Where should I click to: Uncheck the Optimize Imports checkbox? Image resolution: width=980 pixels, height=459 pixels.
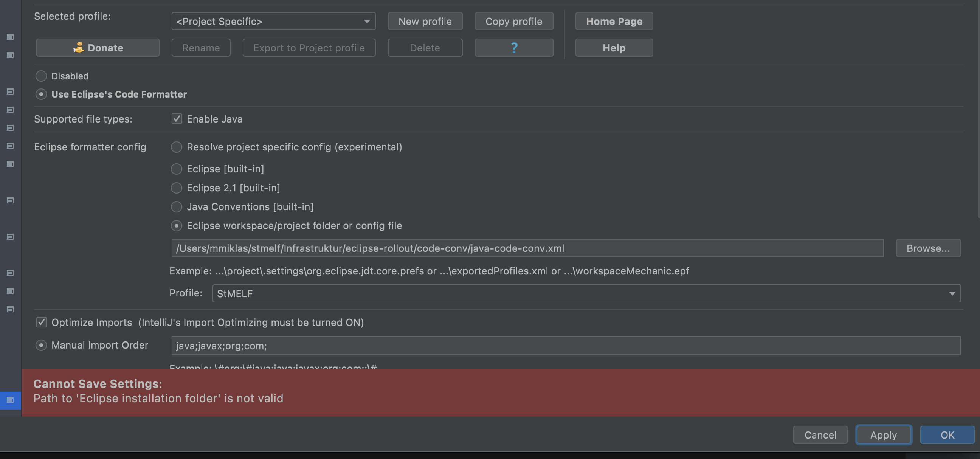tap(42, 322)
